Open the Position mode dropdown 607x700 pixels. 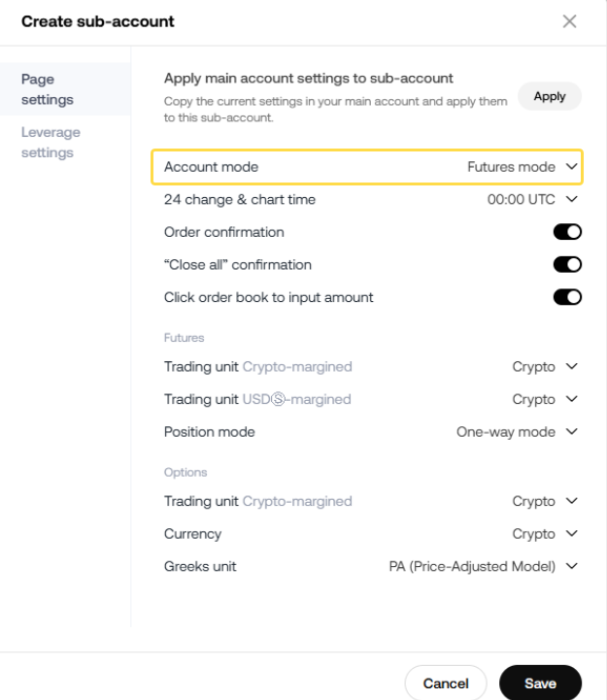click(571, 432)
